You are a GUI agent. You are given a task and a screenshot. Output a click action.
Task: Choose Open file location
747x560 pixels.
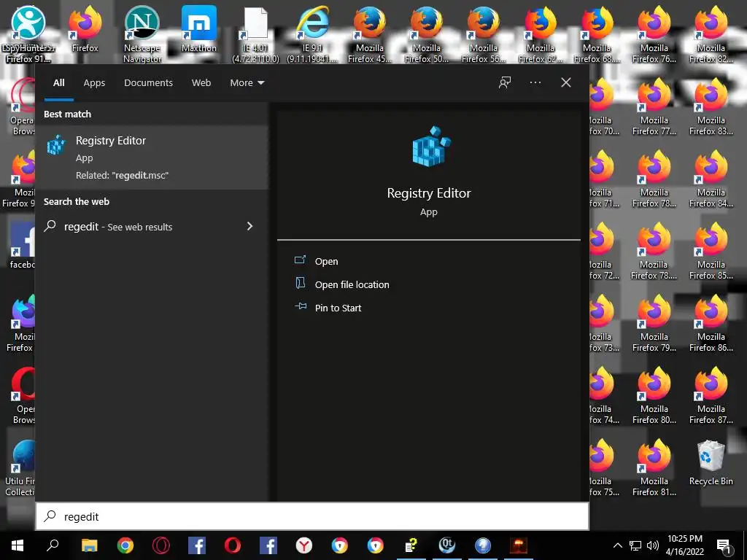coord(352,285)
